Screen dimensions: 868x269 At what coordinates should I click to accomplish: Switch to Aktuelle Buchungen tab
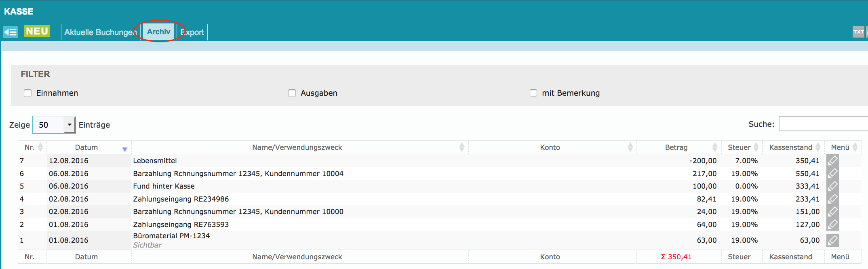click(x=100, y=32)
